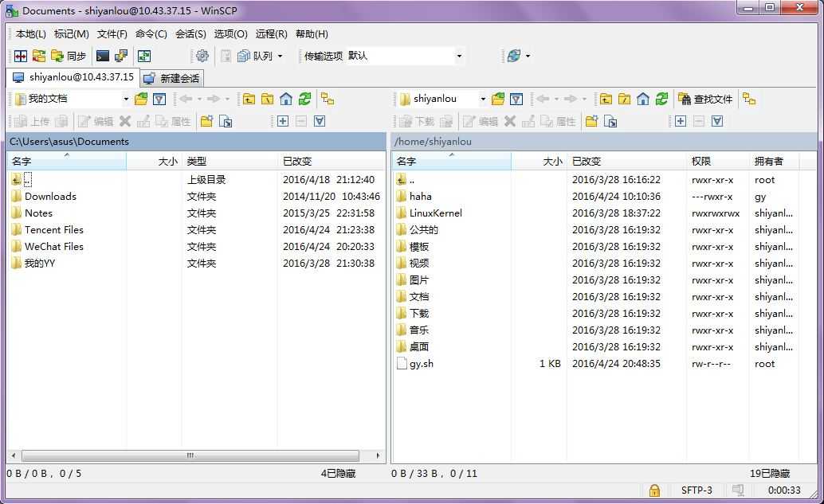Select the Downloads local folder
The width and height of the screenshot is (824, 504).
[x=50, y=197]
